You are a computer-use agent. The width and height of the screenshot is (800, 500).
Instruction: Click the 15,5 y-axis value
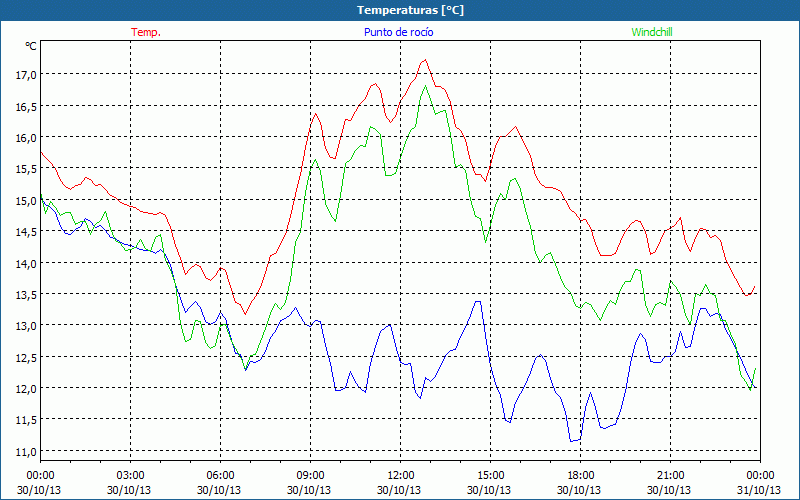[27, 169]
